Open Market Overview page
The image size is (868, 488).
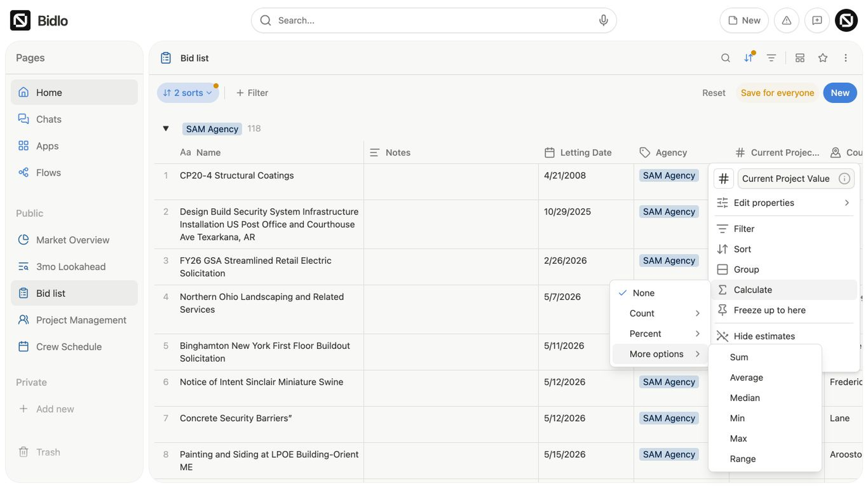(74, 240)
